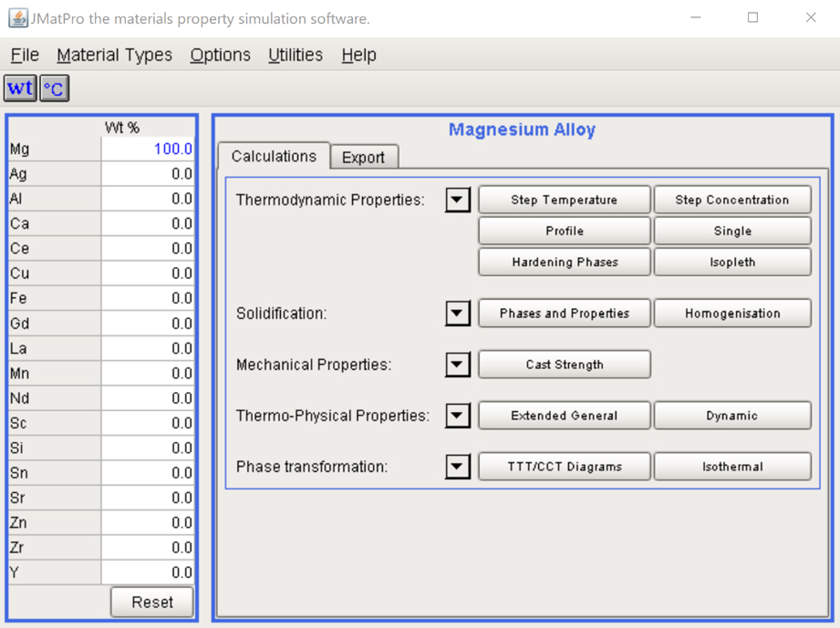
Task: Launch the Homogenisation calculation
Action: point(732,314)
